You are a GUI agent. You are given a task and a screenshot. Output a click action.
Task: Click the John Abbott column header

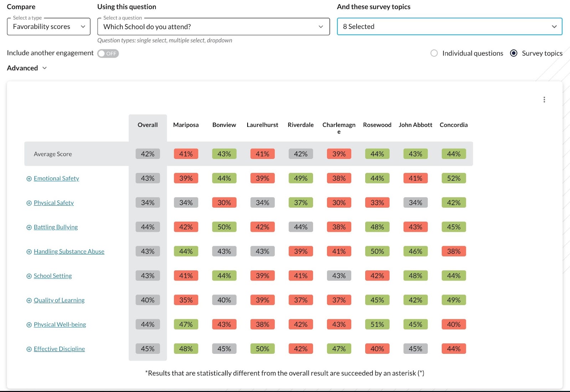click(415, 125)
